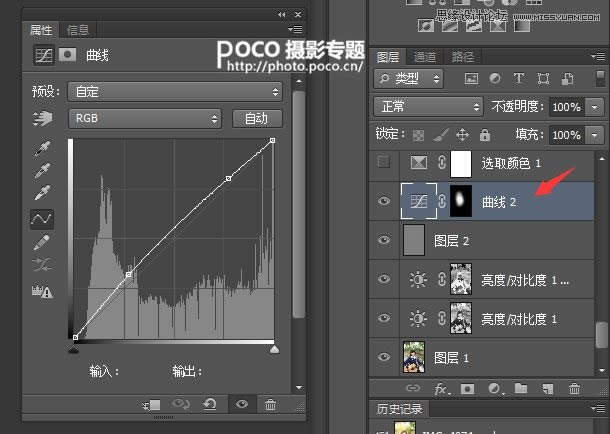Select the on-image adjustment hand tool
Screen dimensions: 610x434
click(x=42, y=118)
